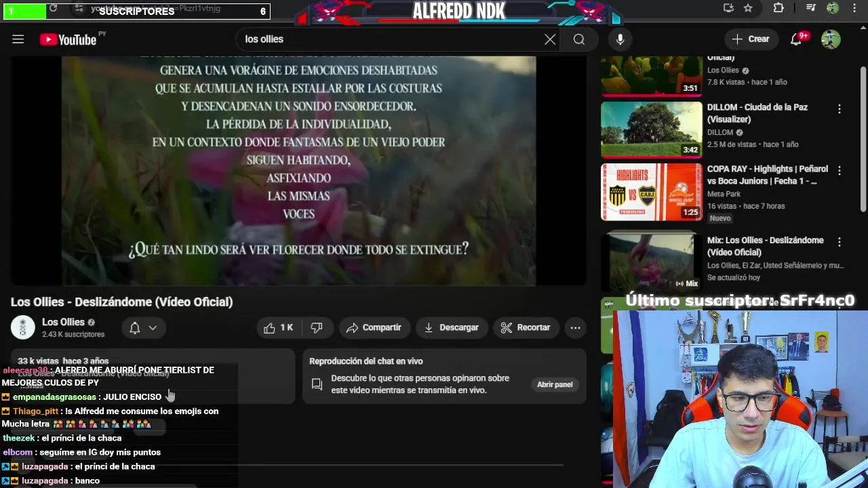Open options for Mix Los Ollies
The width and height of the screenshot is (868, 488).
[839, 242]
